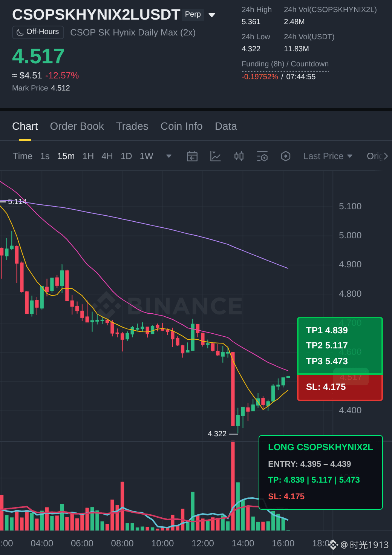Tap the 5.000 price axis label
Screen dimensions: 392x555
pos(350,235)
